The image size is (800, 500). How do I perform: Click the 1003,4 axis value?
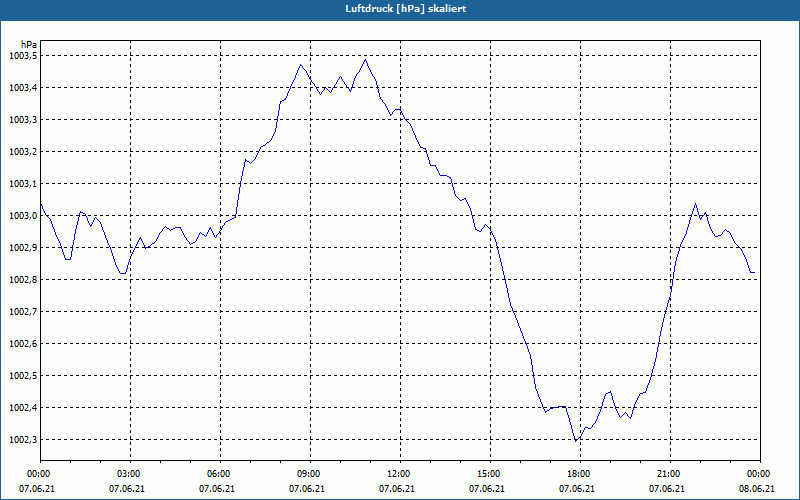23,88
